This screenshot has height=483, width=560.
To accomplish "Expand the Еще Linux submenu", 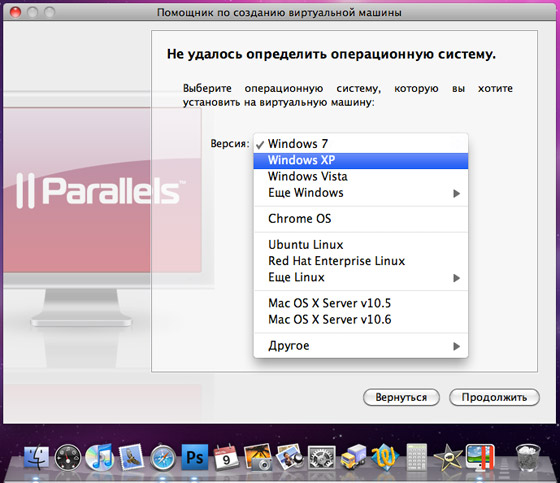I will pos(360,278).
